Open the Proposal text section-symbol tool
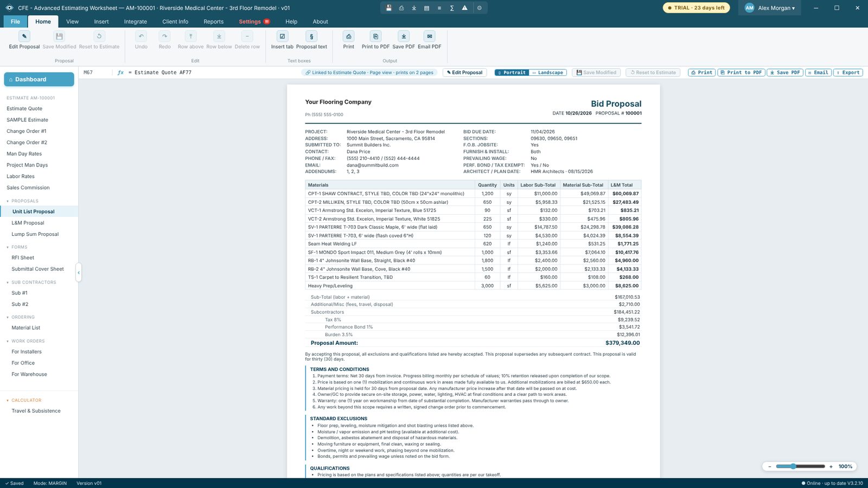This screenshot has height=488, width=868. tap(311, 36)
